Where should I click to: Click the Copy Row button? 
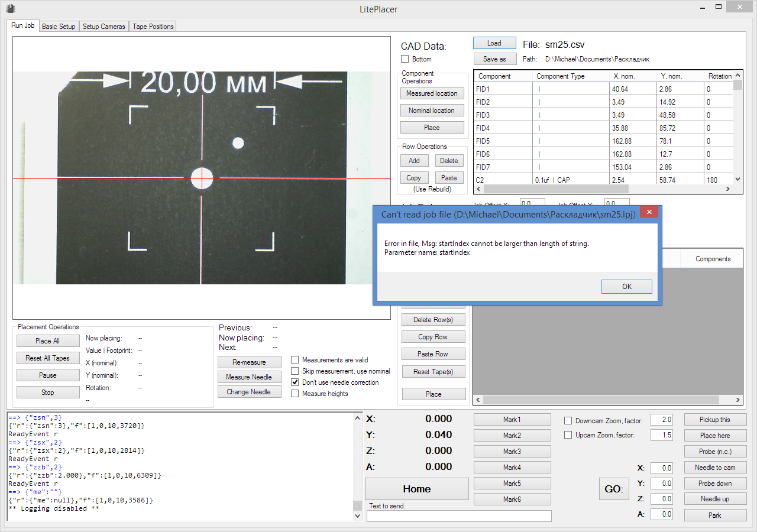click(x=434, y=337)
